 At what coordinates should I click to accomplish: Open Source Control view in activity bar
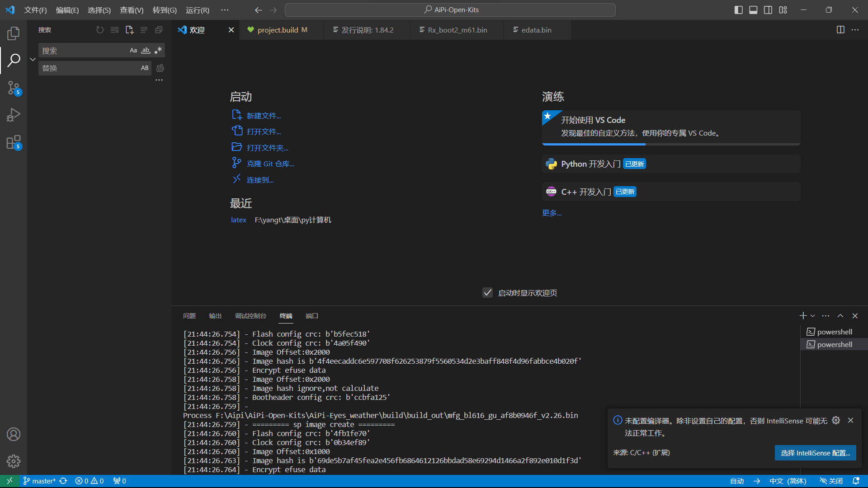14,88
